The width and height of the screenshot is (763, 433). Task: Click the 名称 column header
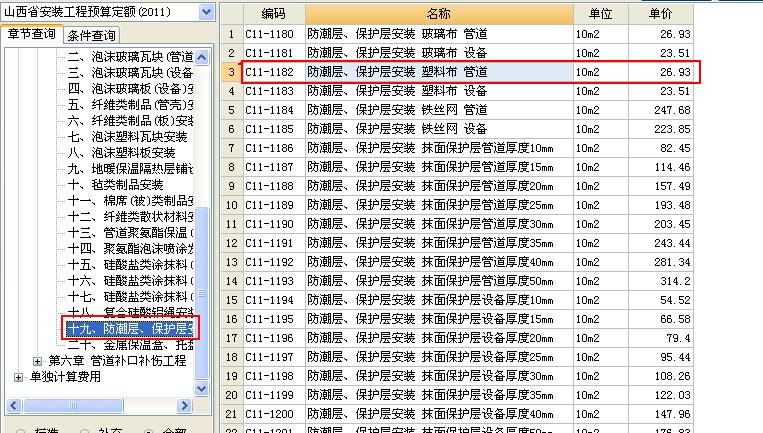click(439, 14)
